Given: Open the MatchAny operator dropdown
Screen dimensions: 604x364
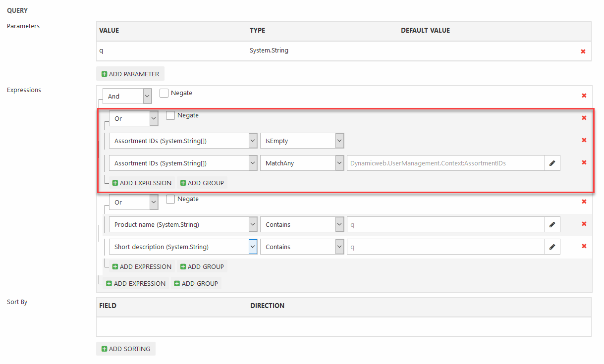Looking at the screenshot, I should [302, 163].
